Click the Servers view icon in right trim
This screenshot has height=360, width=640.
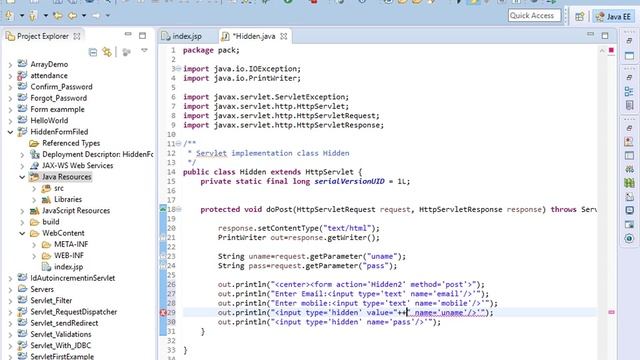pyautogui.click(x=629, y=169)
